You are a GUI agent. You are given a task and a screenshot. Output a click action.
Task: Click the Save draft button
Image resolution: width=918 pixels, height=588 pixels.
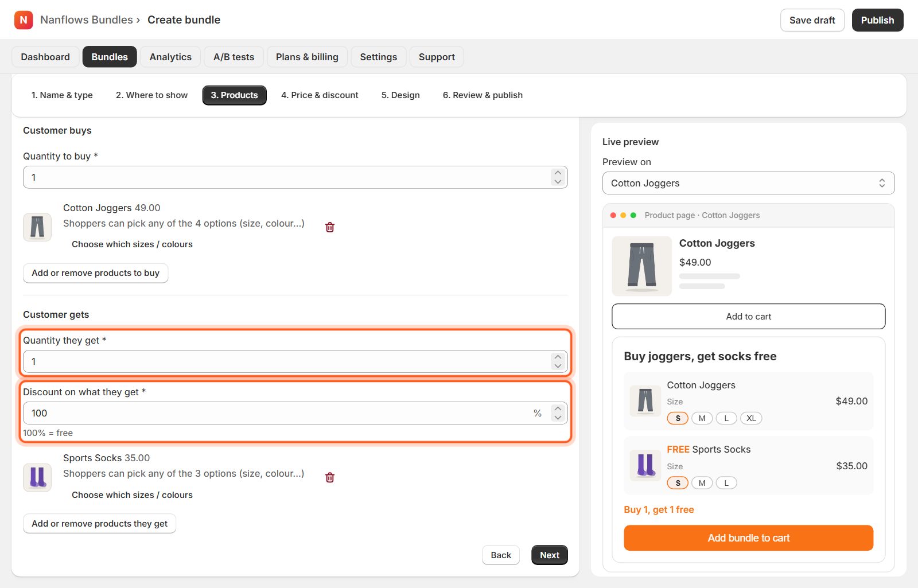812,20
